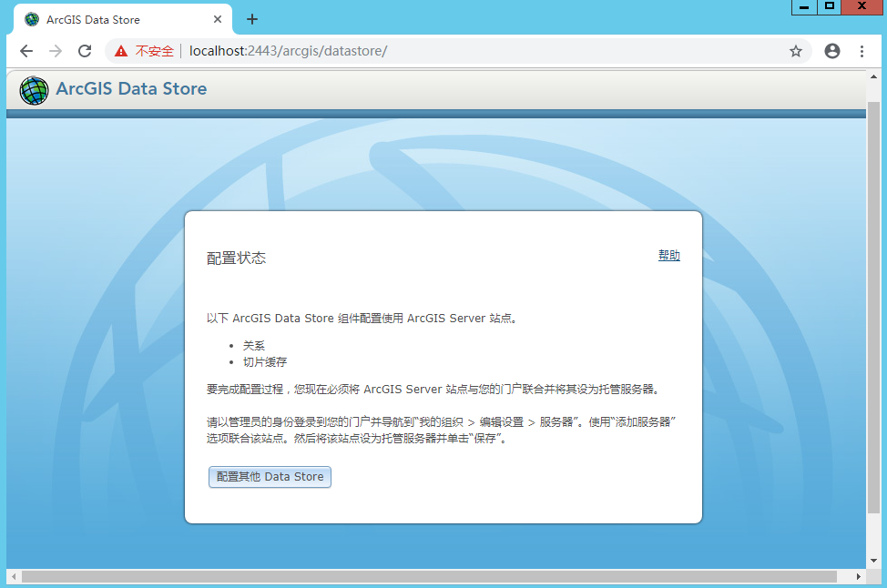The image size is (887, 588).
Task: Bookmark this page with star icon
Action: click(x=796, y=51)
